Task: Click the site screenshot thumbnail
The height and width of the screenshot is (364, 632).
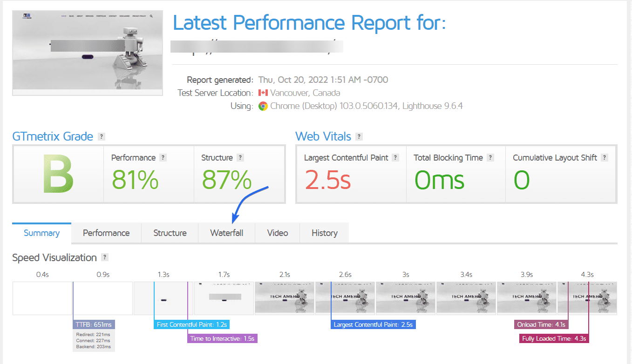Action: (88, 52)
